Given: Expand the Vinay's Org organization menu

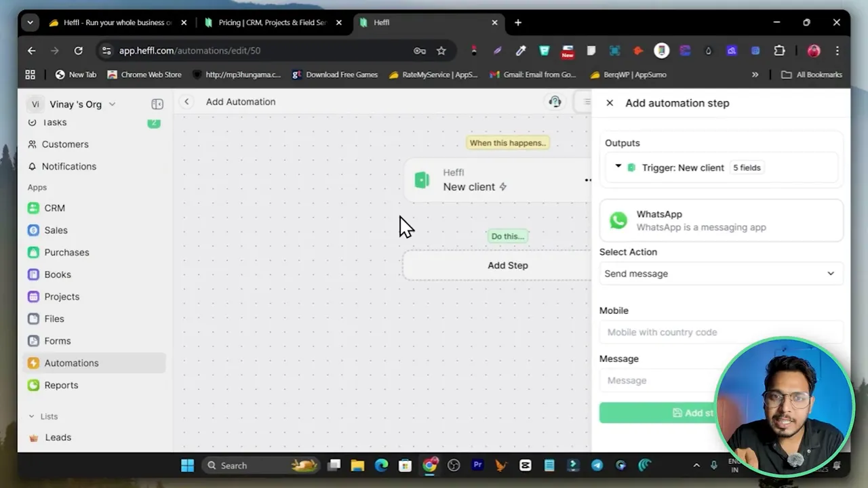Looking at the screenshot, I should coord(111,104).
